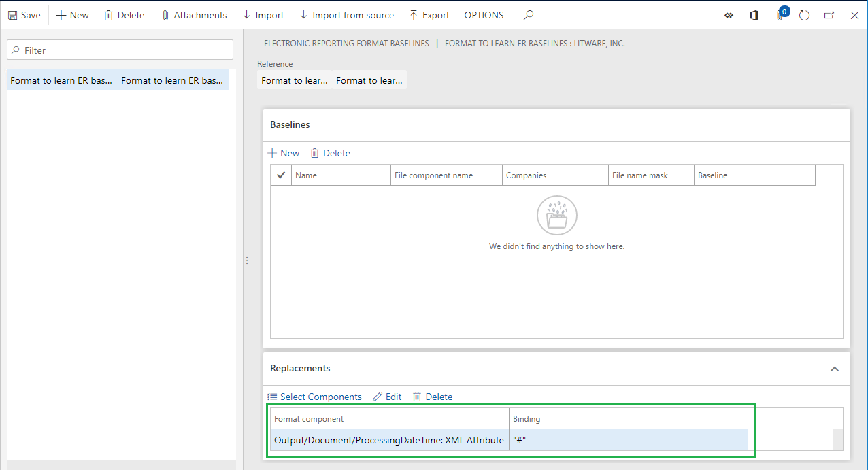868x470 pixels.
Task: Click first Reference field 'Format to lear...'
Action: [295, 80]
